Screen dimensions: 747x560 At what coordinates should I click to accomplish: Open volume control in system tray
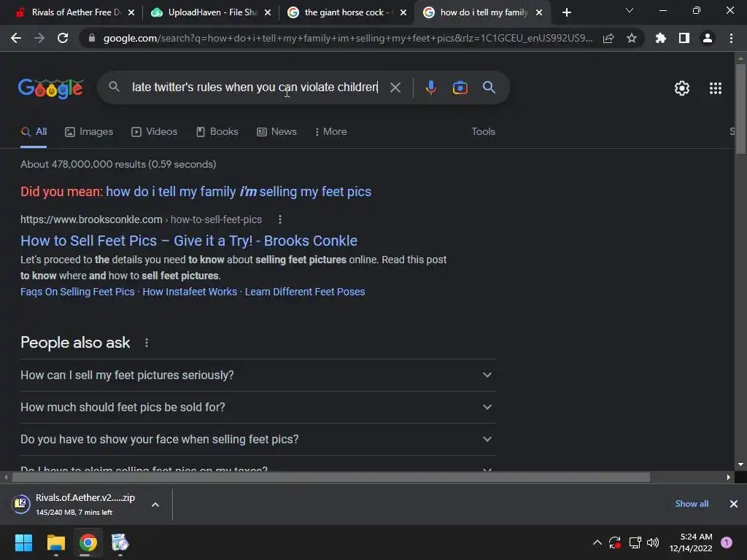pyautogui.click(x=653, y=542)
